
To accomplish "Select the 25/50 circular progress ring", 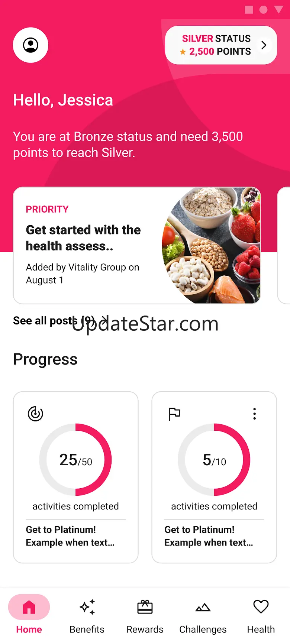I will coord(76,460).
